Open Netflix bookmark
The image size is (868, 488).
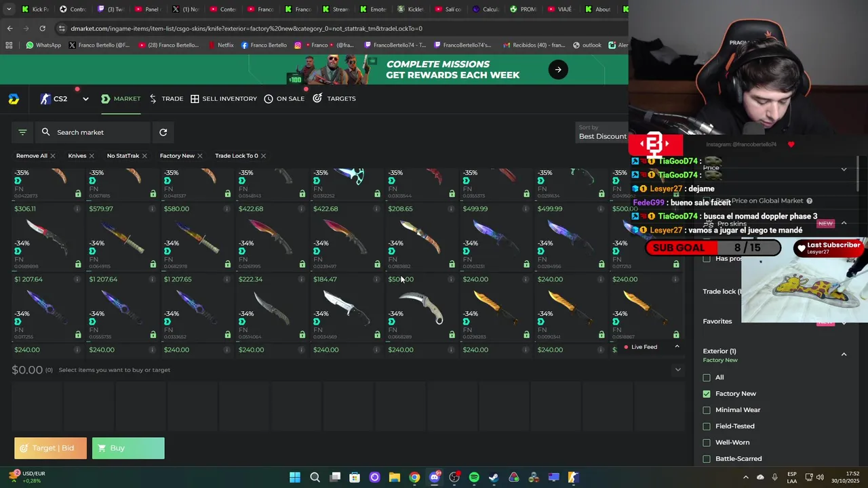point(220,45)
